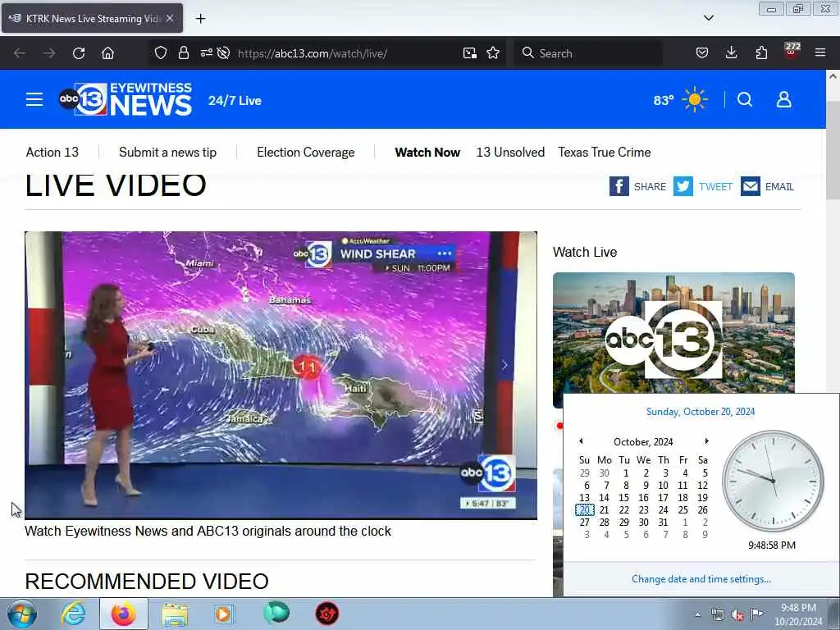Image resolution: width=840 pixels, height=630 pixels.
Task: Click the browser forward arrow
Action: pyautogui.click(x=49, y=53)
